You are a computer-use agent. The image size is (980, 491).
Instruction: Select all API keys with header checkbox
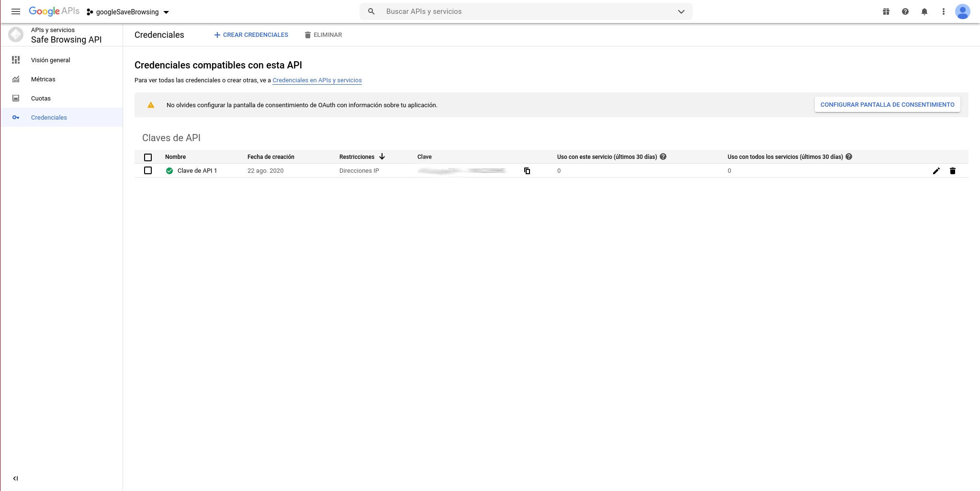[x=148, y=157]
